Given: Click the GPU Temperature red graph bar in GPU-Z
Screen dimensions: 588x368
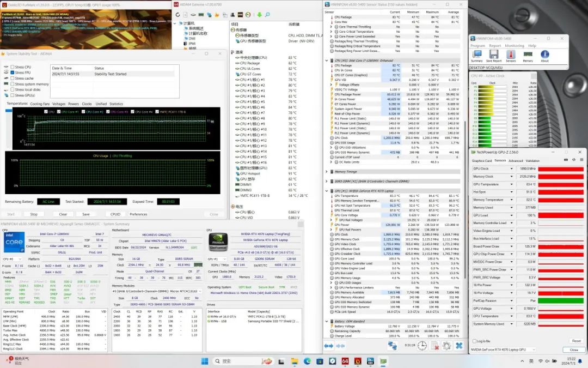Looking at the screenshot, I should pos(561,184).
